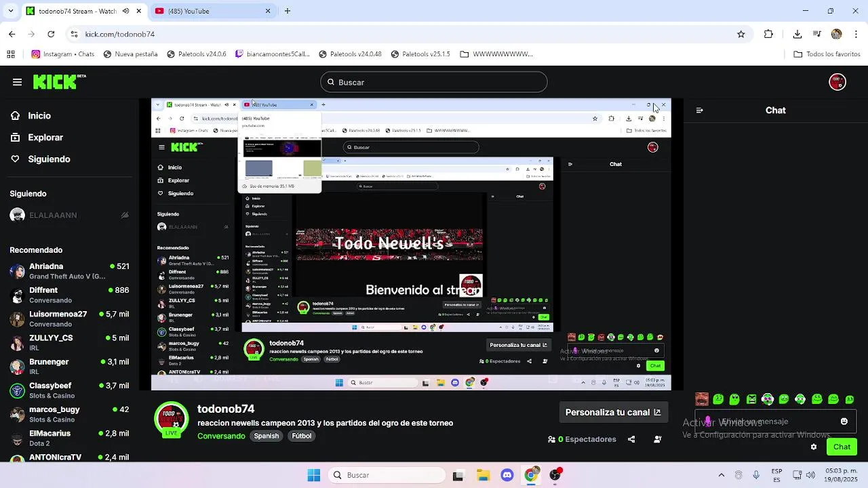Open Chrome three-dot menu
Viewport: 868px width, 488px height.
point(856,34)
